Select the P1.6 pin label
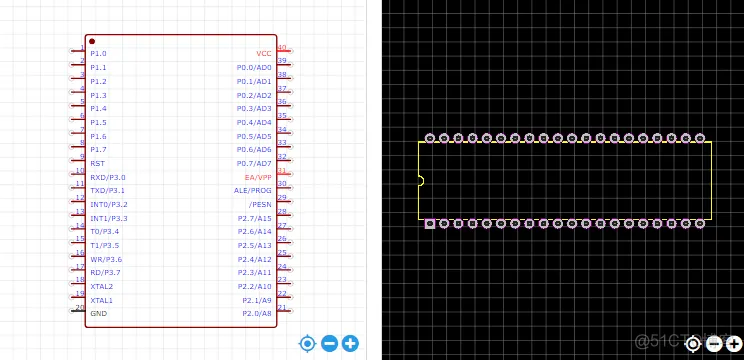The height and width of the screenshot is (360, 744). (x=98, y=137)
